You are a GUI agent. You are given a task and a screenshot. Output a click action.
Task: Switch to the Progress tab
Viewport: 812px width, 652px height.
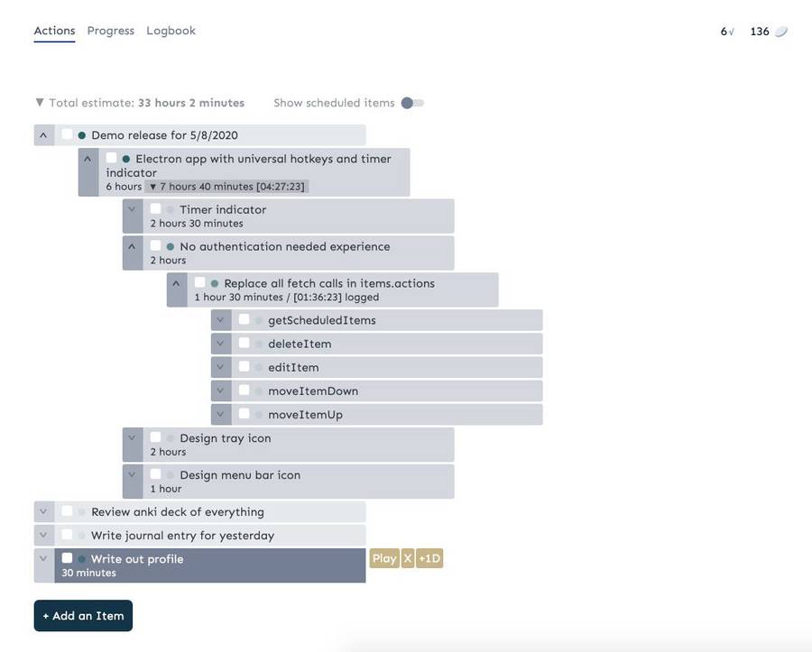tap(110, 31)
